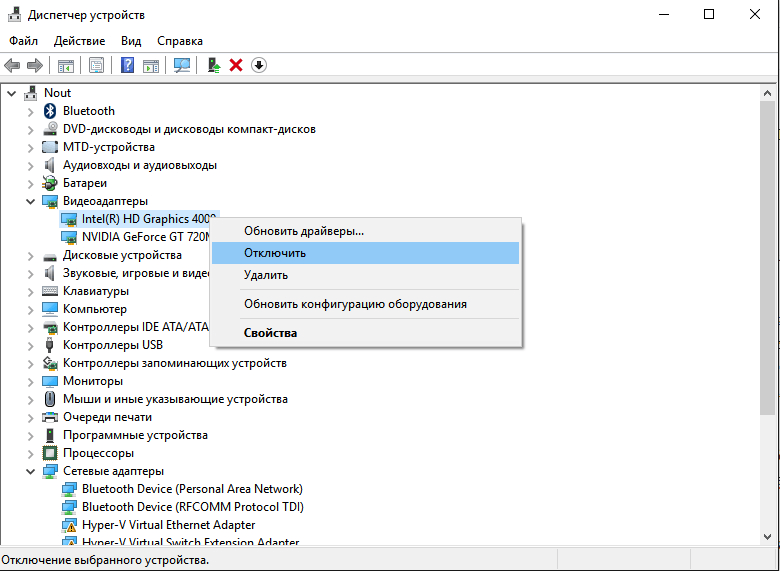Screen dimensions: 780x571
Task: Minimize the Диспетчер устройств window
Action: click(x=664, y=14)
